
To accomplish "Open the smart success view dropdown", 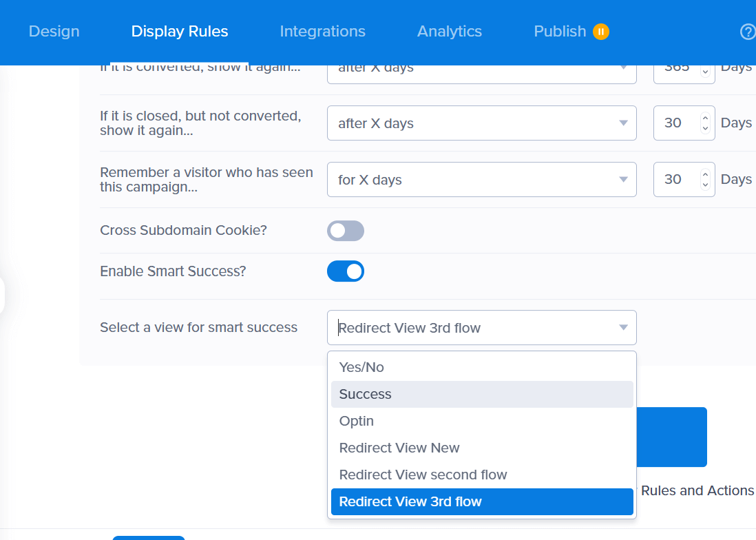I will pos(481,327).
